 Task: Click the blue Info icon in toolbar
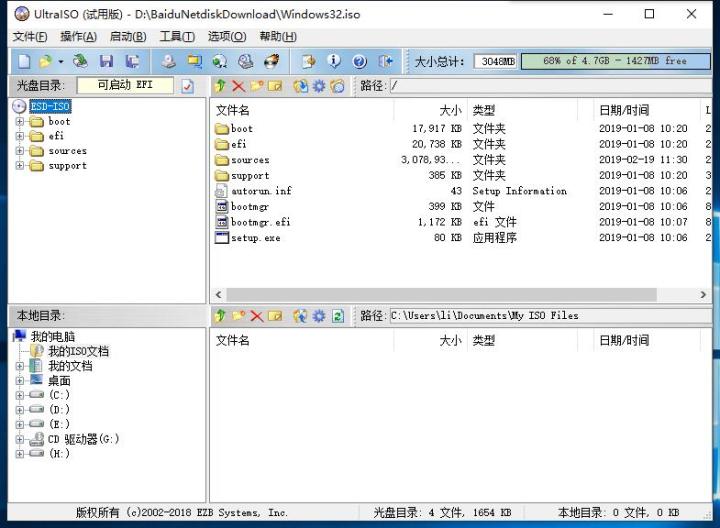334,61
